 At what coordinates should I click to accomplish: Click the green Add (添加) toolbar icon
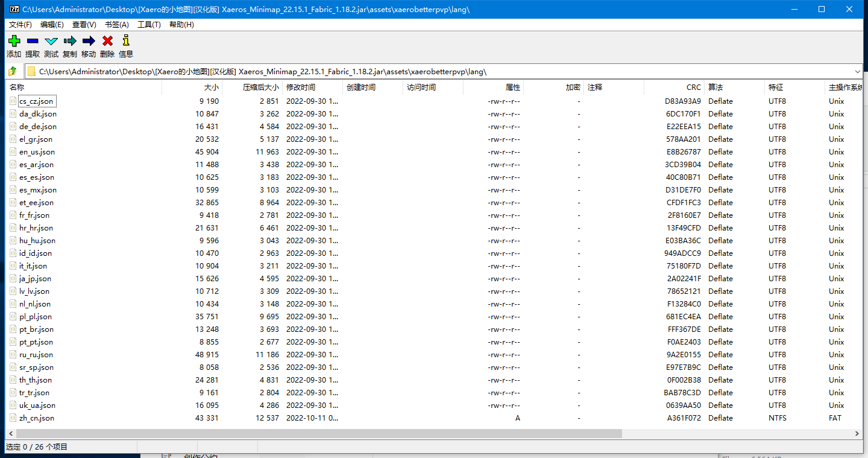click(x=14, y=41)
